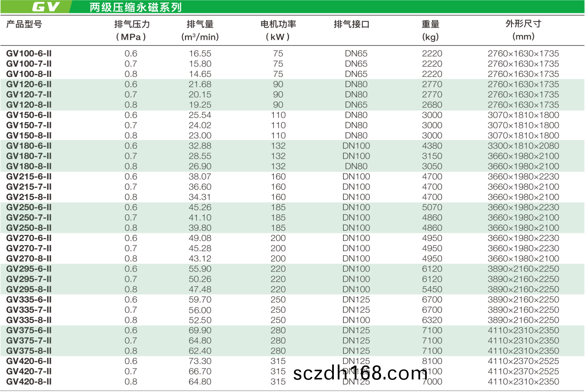Select the 产品型号 column header
This screenshot has height=392, width=585.
24,24
